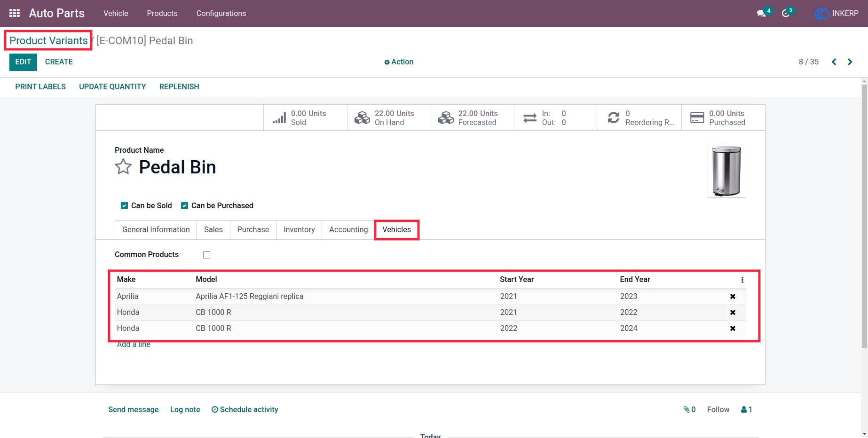
Task: Switch to the Accounting tab
Action: 348,229
